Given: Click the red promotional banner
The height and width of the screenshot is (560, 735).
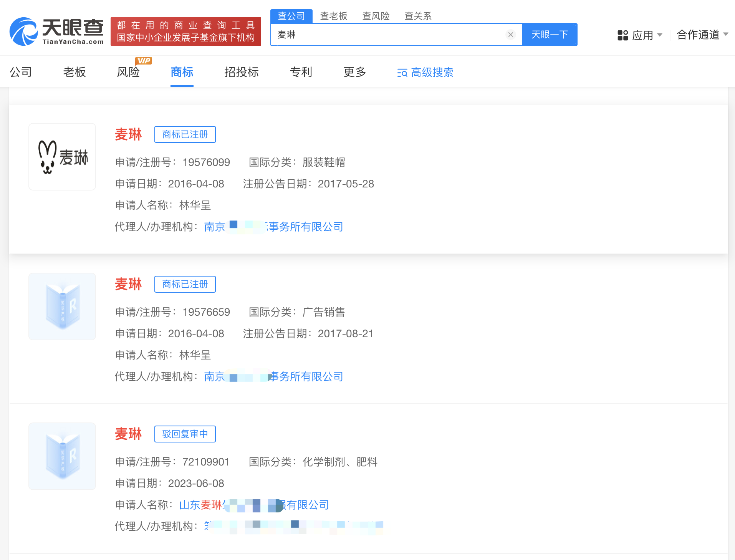Looking at the screenshot, I should [186, 31].
